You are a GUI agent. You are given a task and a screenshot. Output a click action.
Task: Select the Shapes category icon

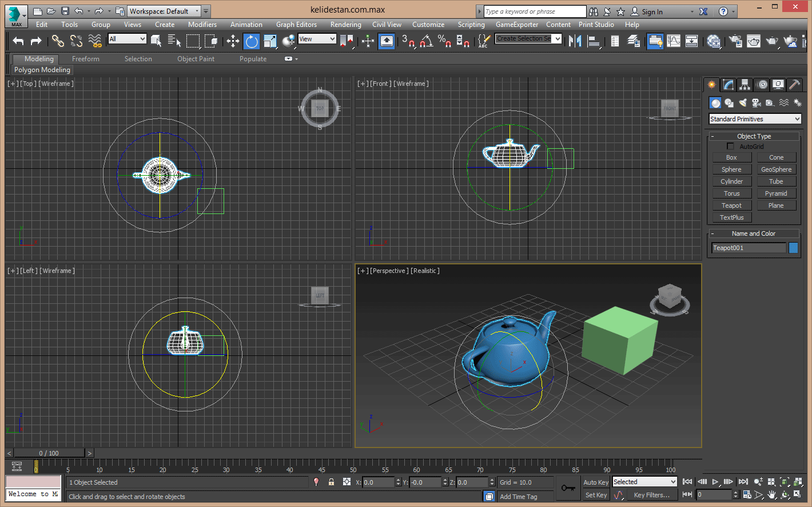click(x=729, y=102)
